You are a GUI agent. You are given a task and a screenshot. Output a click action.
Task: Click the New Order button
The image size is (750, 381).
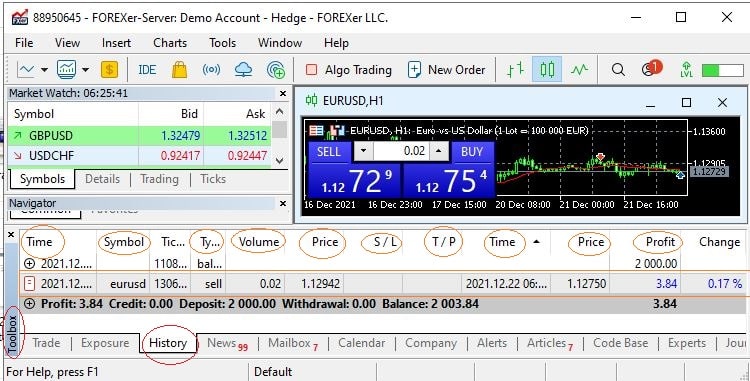(x=446, y=70)
